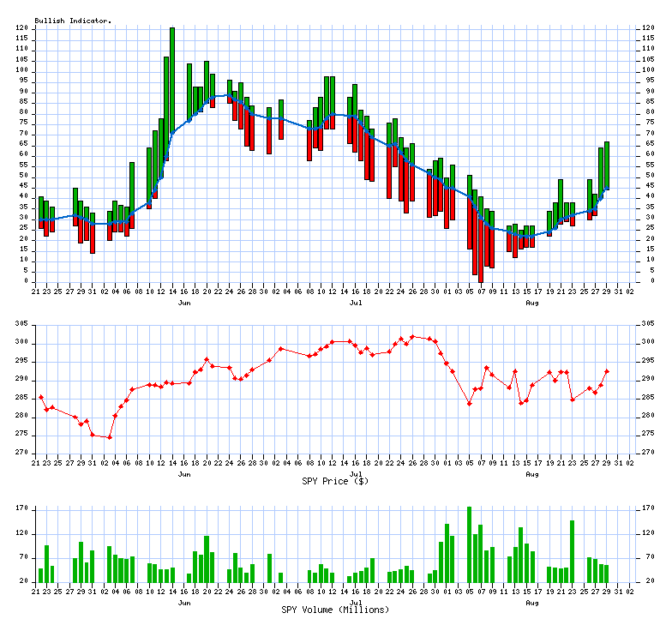
Task: Click left axis value 120 on Bullish chart
Action: coord(23,28)
